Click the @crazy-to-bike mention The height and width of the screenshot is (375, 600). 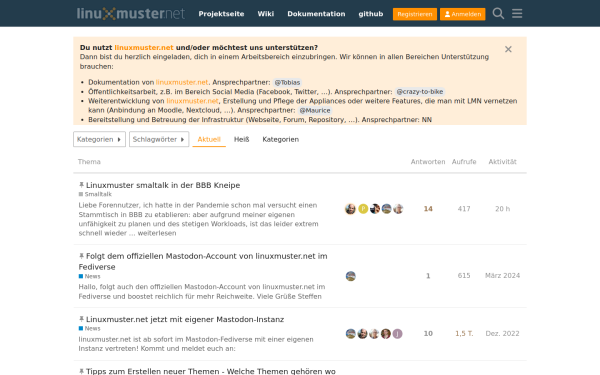click(x=419, y=92)
